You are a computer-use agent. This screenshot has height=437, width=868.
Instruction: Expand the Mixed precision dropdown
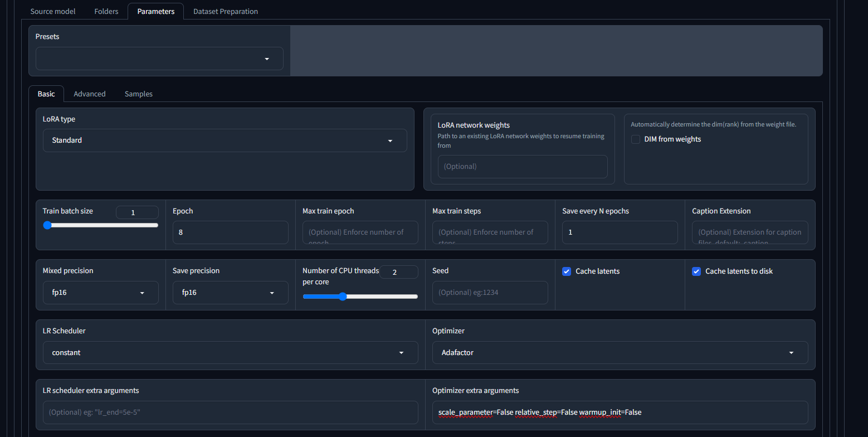click(x=100, y=293)
